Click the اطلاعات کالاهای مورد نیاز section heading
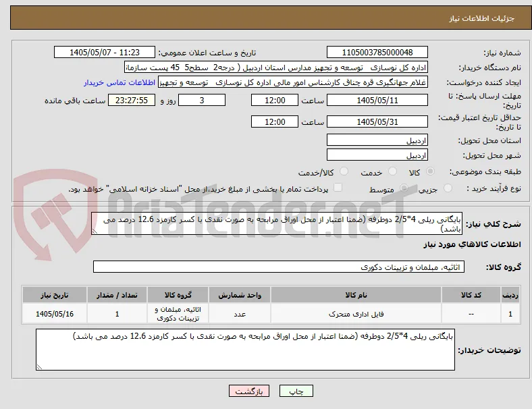The image size is (532, 409). click(x=472, y=244)
